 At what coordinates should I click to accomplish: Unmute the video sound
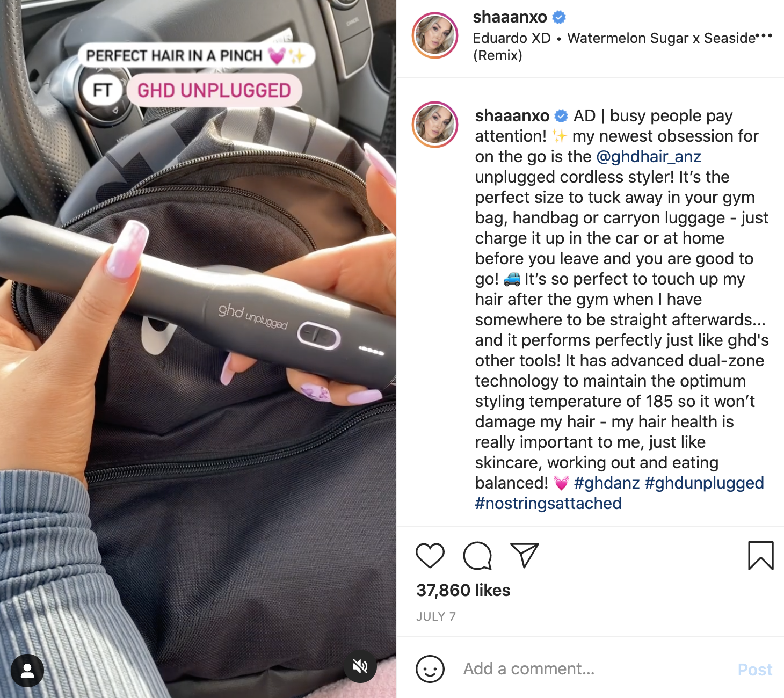coord(360,667)
